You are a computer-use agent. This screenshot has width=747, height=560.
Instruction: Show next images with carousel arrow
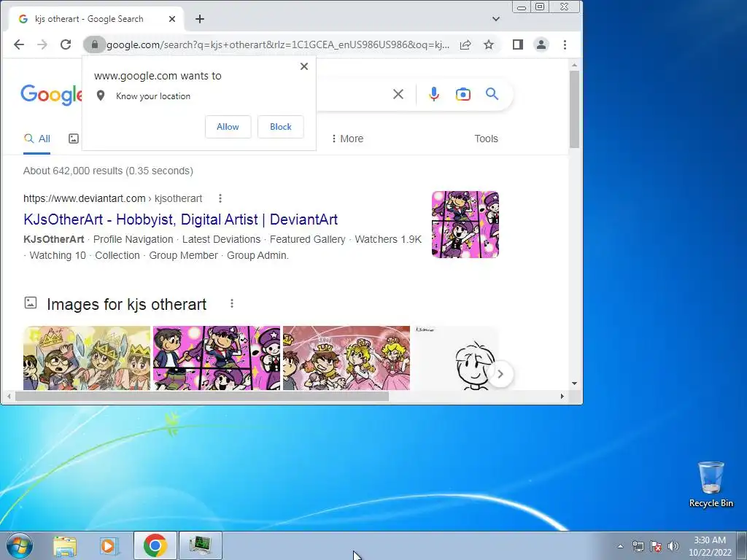(500, 374)
